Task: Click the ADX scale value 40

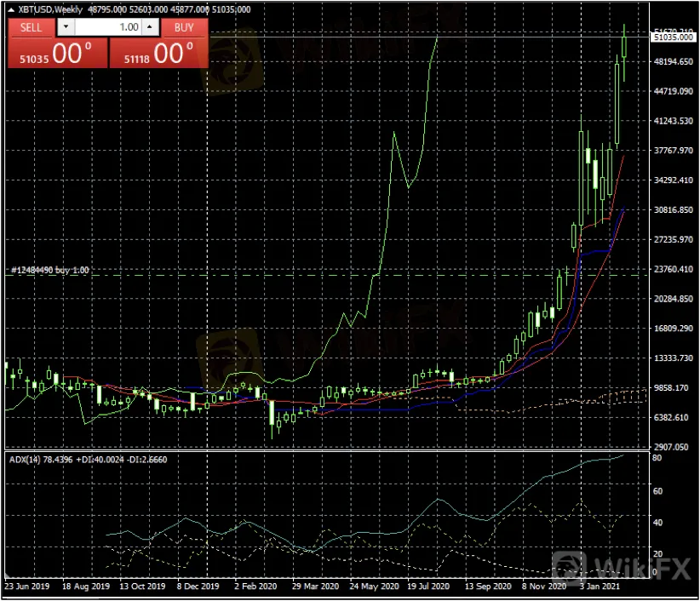Action: [657, 523]
